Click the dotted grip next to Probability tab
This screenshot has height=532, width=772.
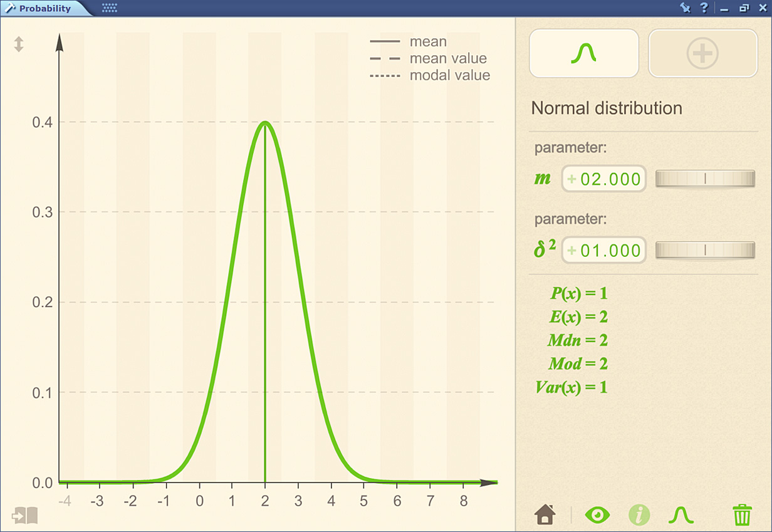pyautogui.click(x=110, y=8)
